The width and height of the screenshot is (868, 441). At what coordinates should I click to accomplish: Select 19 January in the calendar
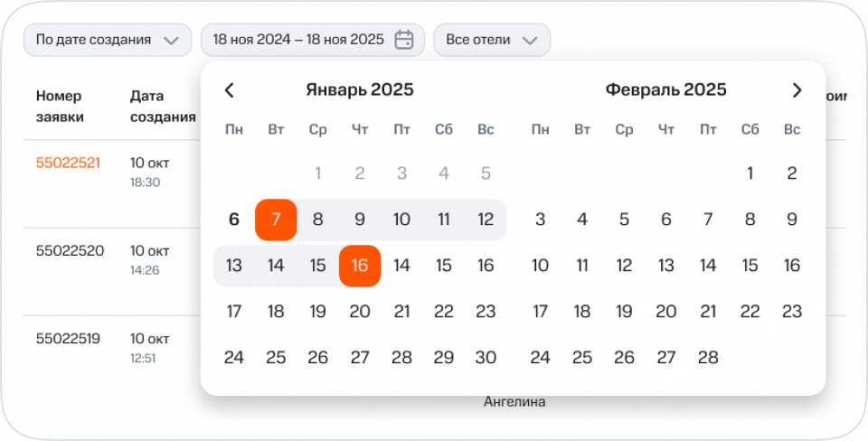click(317, 312)
